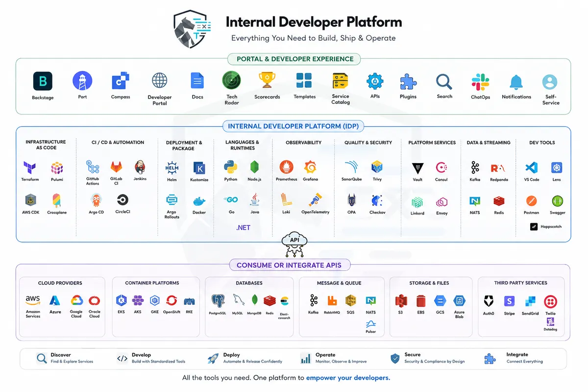Click the APIs gear icon

coord(375,81)
